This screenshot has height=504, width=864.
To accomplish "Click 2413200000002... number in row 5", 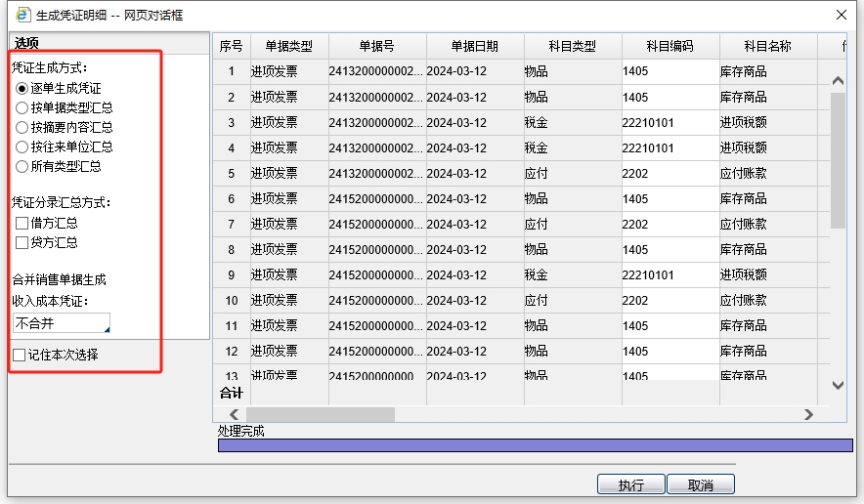I will (x=375, y=173).
